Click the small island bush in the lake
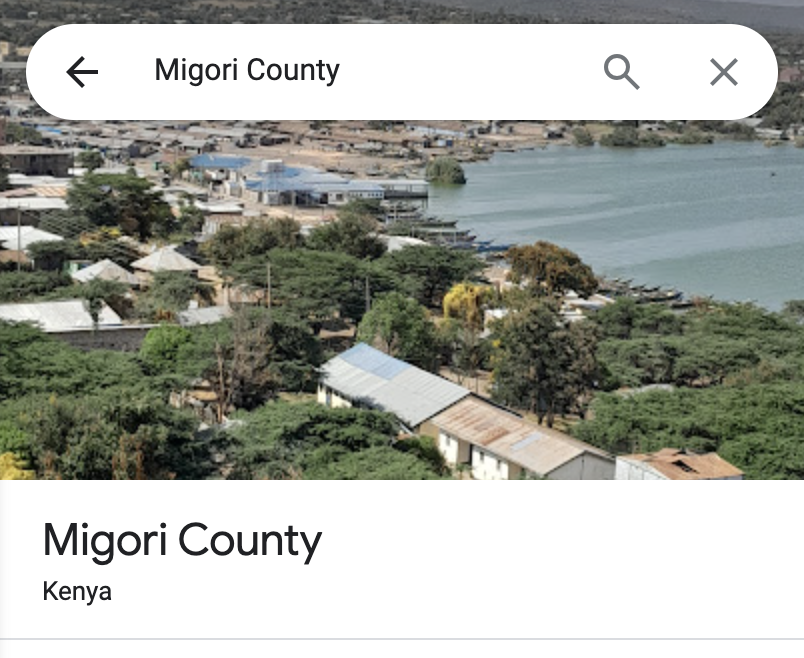This screenshot has height=658, width=804. tap(445, 171)
